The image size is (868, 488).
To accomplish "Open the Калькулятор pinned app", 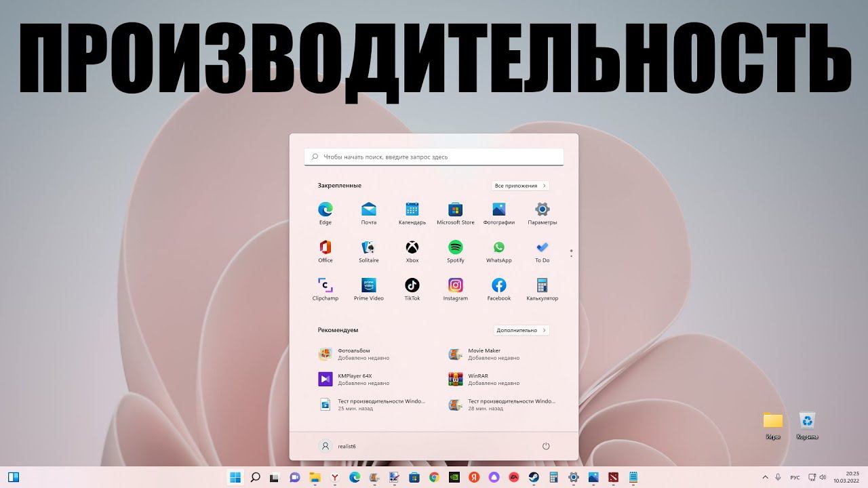I will 542,289.
